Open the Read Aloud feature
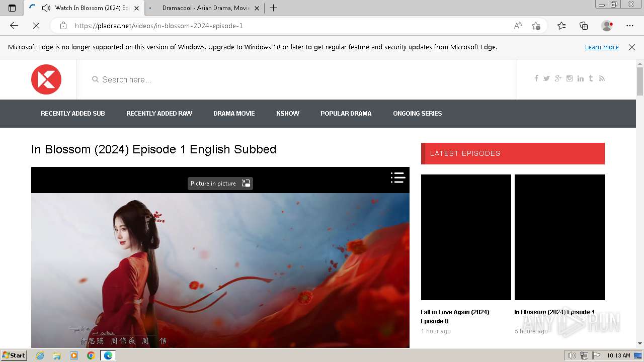Viewport: 644px width, 362px height. click(x=518, y=26)
